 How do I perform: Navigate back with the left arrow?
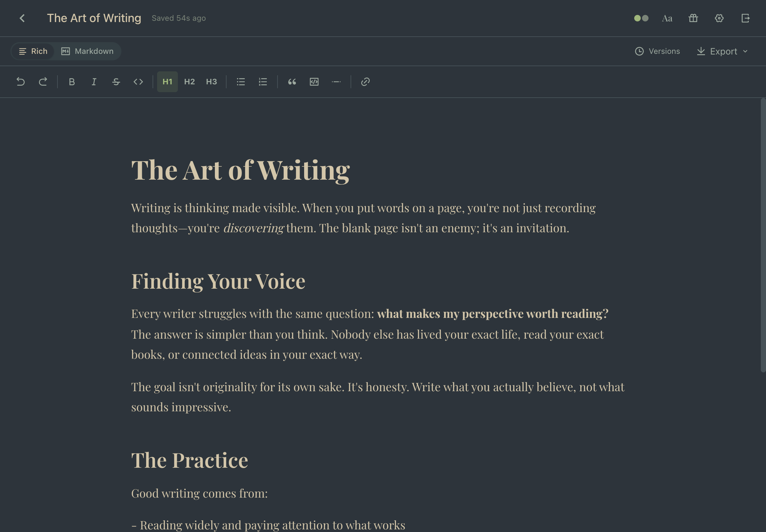tap(22, 18)
